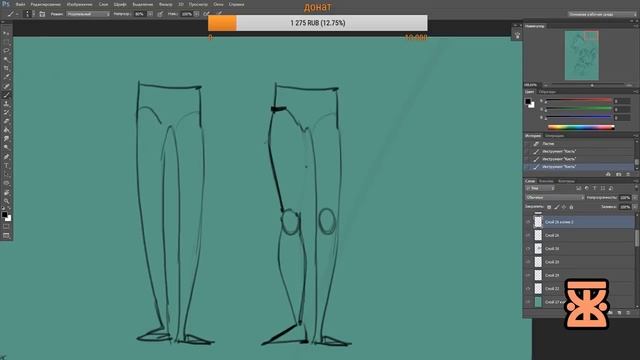640x360 pixels.
Task: Toggle visibility of Слой 26 копия 2
Action: pos(528,222)
